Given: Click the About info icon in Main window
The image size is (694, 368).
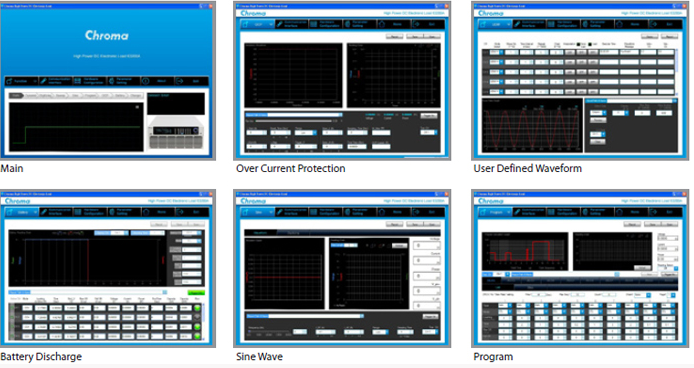Looking at the screenshot, I should point(146,81).
